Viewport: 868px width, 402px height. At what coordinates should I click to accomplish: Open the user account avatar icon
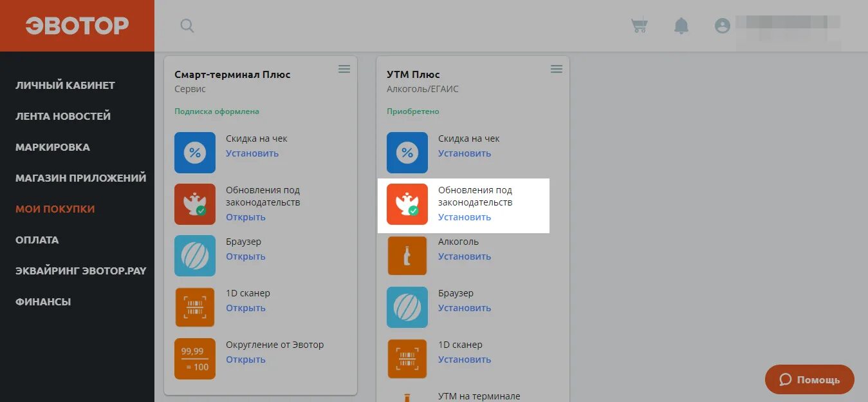(x=723, y=26)
